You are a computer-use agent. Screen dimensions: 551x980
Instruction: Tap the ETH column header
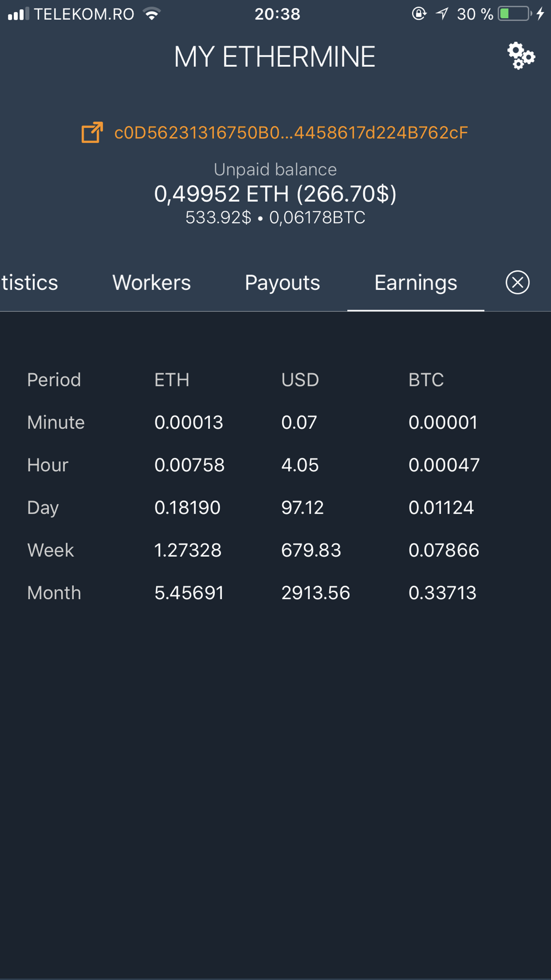(x=172, y=380)
